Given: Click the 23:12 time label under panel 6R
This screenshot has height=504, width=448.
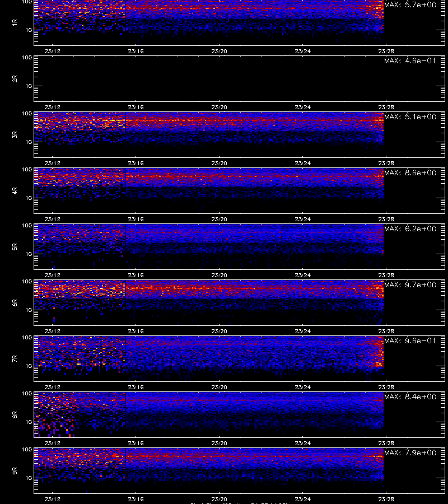Looking at the screenshot, I should (x=53, y=331).
